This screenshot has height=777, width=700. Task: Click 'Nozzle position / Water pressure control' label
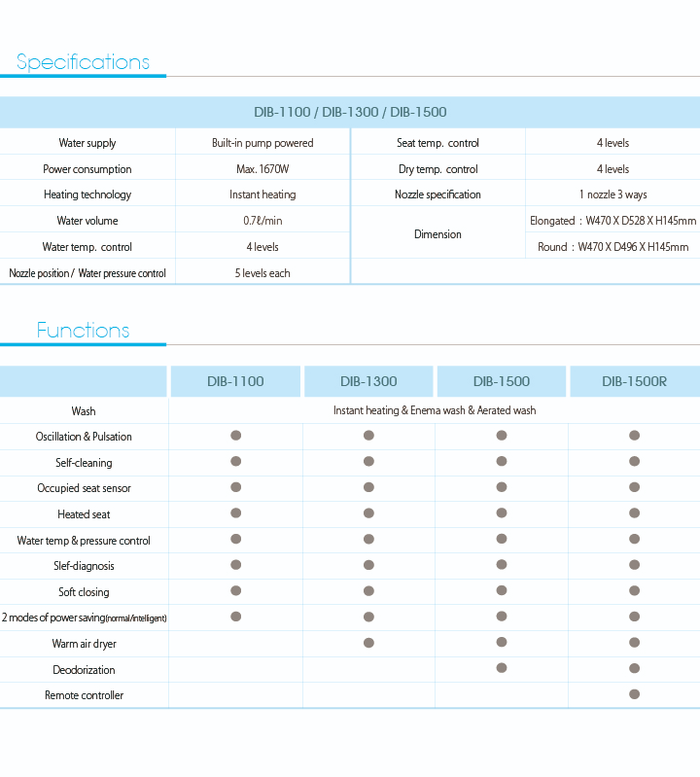click(87, 273)
